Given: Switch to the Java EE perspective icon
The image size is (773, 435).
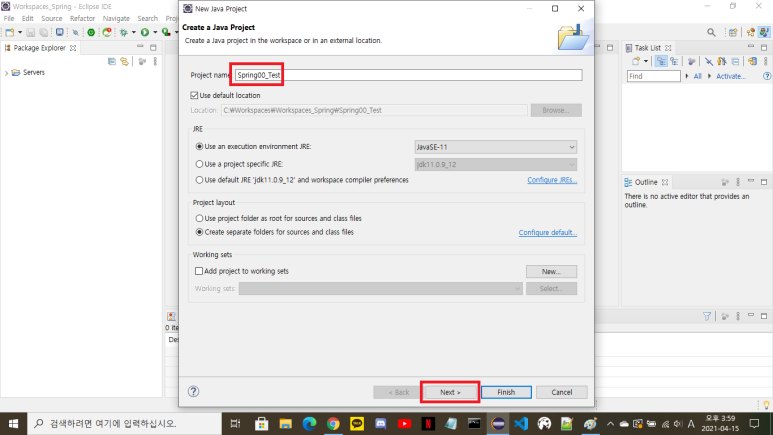Looking at the screenshot, I should pyautogui.click(x=750, y=33).
